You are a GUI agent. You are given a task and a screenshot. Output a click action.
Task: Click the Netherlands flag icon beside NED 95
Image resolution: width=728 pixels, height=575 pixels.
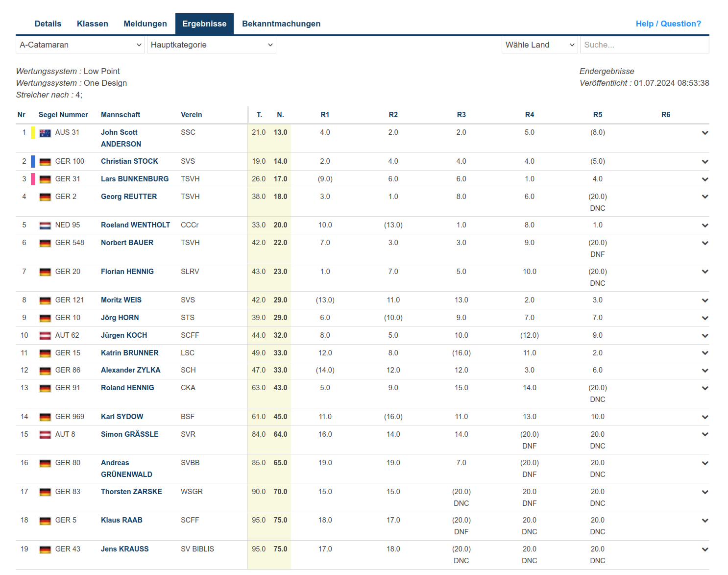click(45, 225)
